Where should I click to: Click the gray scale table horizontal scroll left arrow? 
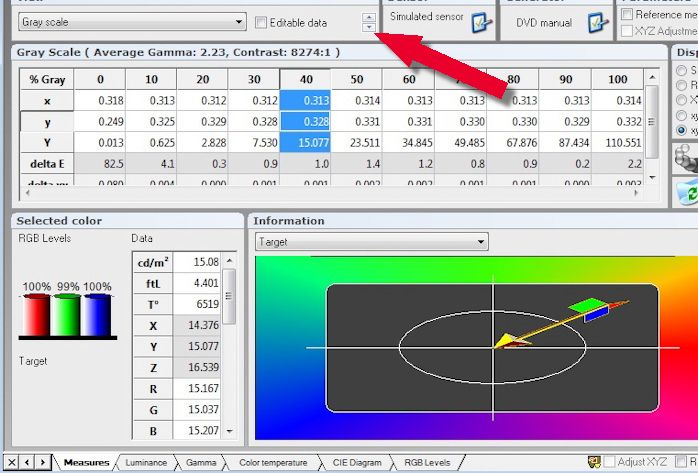28,193
